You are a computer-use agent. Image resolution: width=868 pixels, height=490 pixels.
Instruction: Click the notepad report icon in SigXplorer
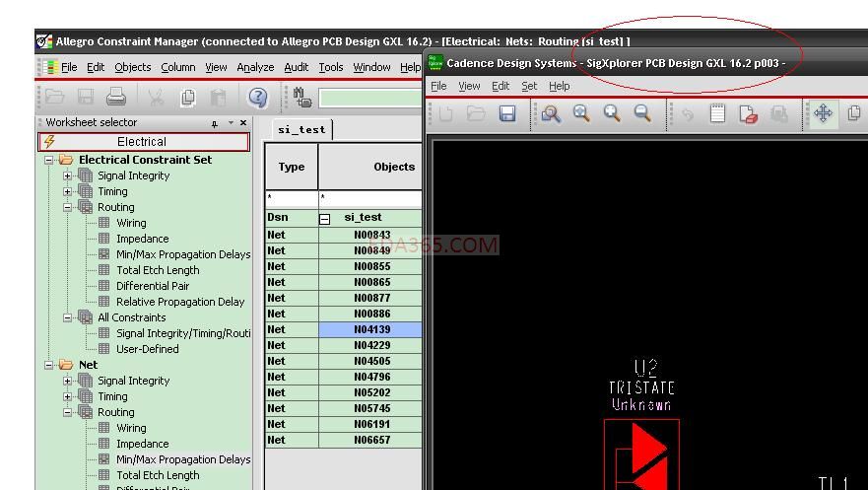coord(718,113)
